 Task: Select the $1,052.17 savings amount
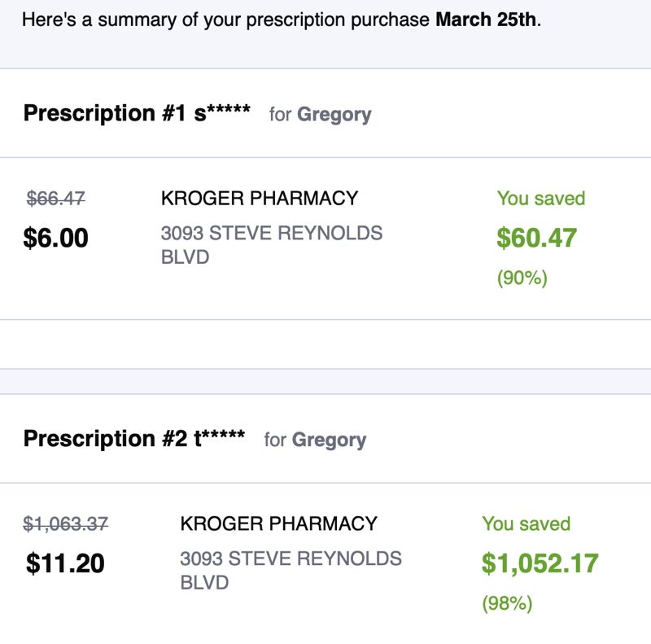click(x=540, y=563)
